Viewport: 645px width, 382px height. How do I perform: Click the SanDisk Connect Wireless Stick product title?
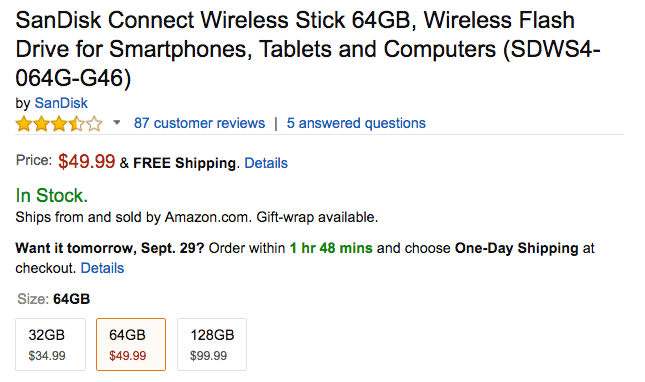click(x=308, y=49)
